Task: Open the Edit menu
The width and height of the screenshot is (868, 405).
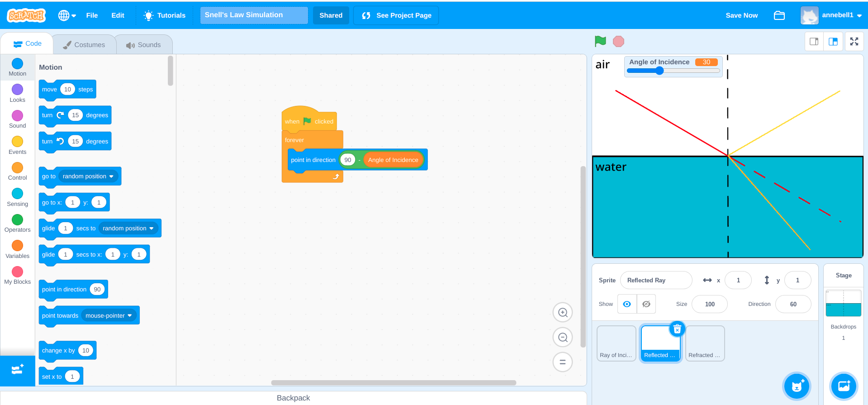Action: (118, 15)
